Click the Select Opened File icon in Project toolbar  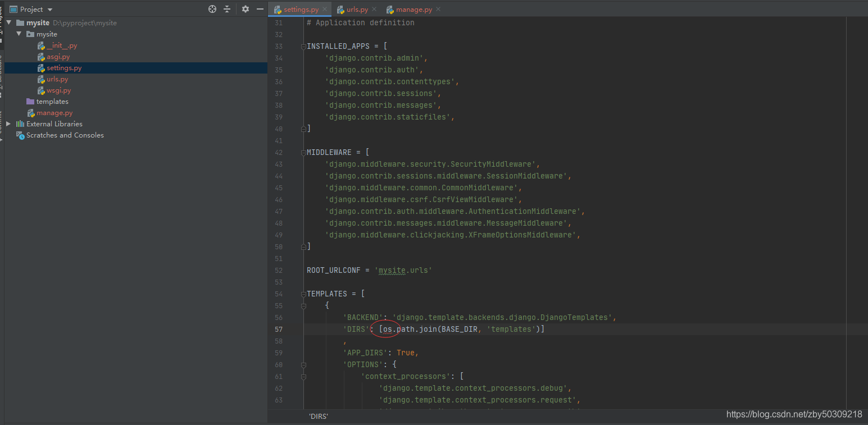[x=212, y=9]
